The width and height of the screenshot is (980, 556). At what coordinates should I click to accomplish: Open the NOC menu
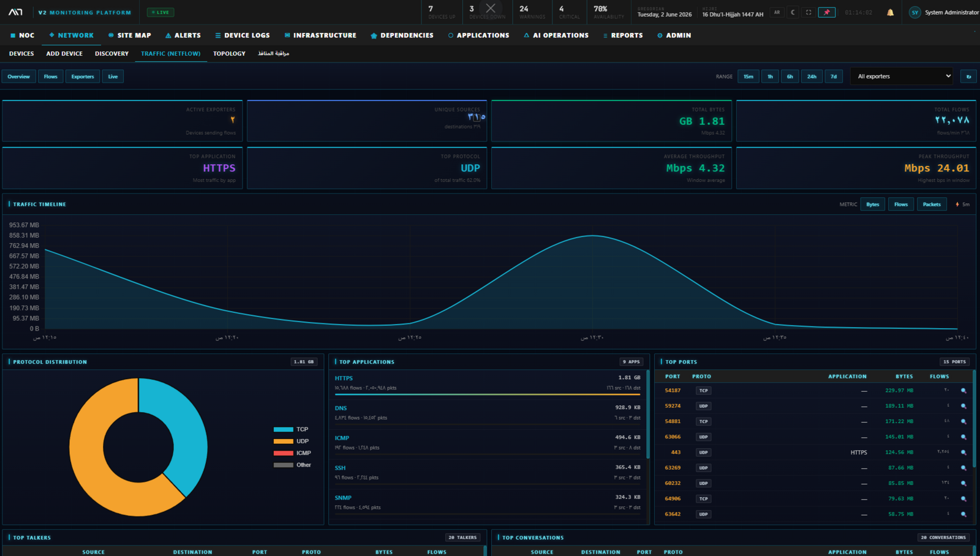tap(22, 36)
